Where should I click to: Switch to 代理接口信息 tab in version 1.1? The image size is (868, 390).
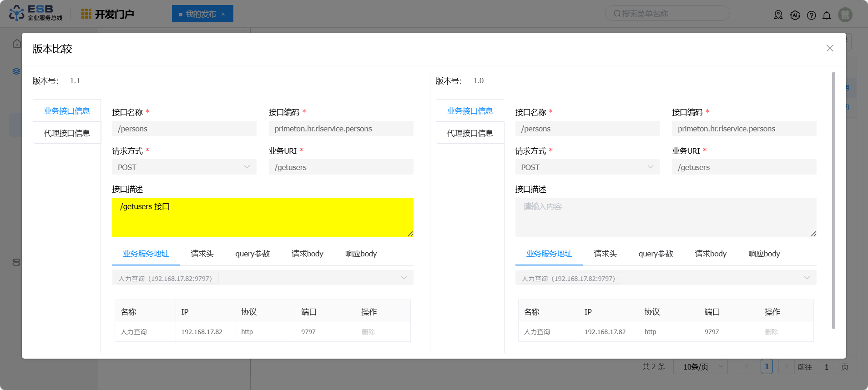(67, 133)
